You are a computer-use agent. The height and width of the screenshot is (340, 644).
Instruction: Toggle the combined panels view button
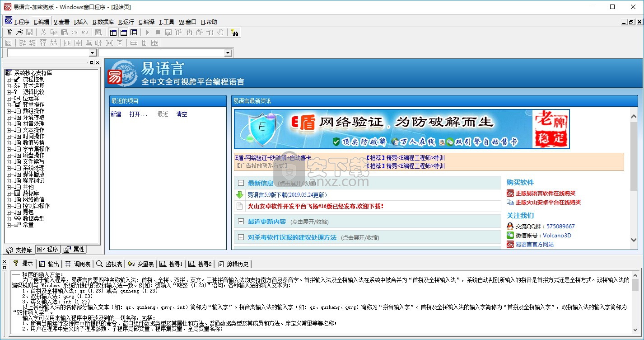point(134,32)
